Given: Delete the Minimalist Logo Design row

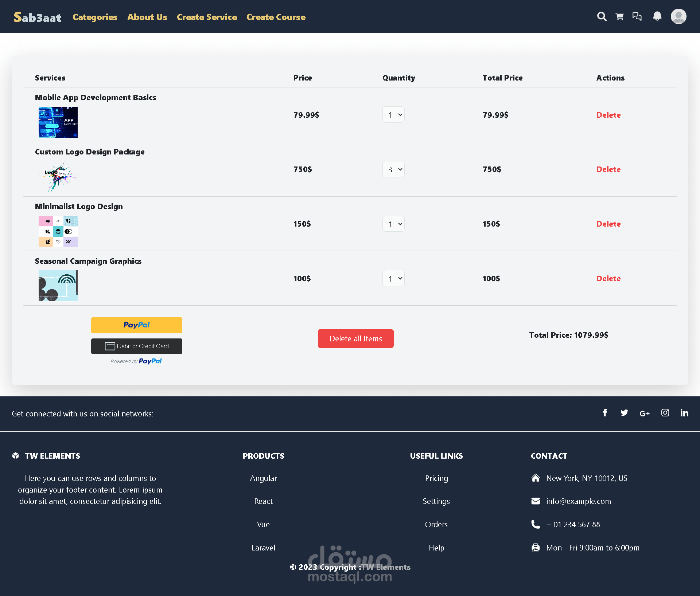Looking at the screenshot, I should [x=608, y=224].
